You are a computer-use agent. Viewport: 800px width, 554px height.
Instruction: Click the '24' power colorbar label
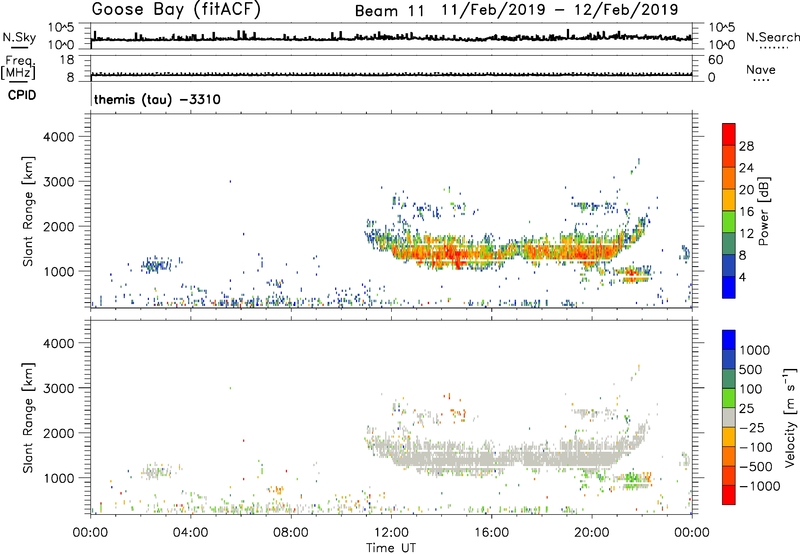tap(746, 168)
